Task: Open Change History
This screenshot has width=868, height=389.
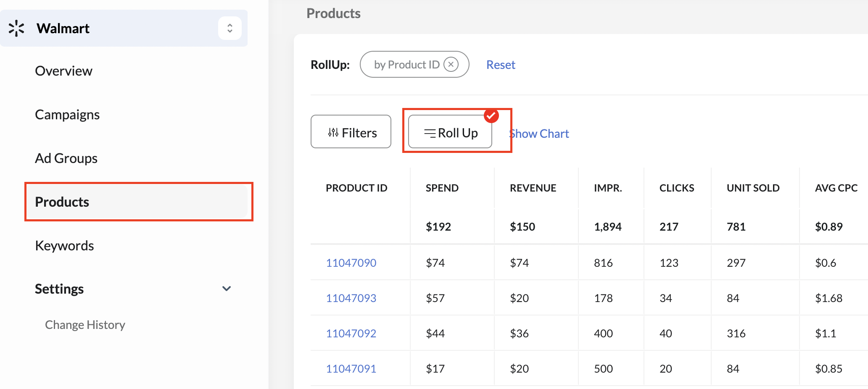Action: [85, 325]
